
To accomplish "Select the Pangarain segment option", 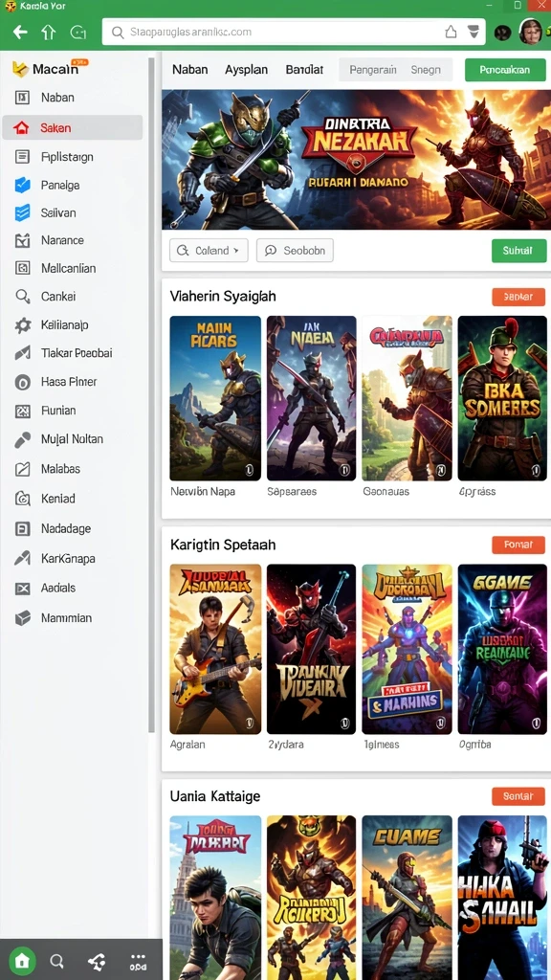I will tap(373, 70).
